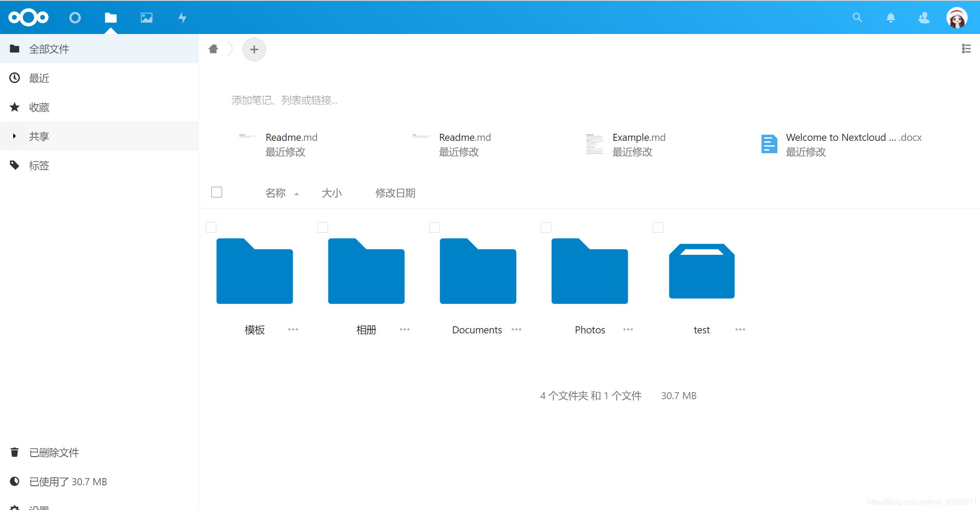Tick the select-all files checkbox

click(x=217, y=192)
